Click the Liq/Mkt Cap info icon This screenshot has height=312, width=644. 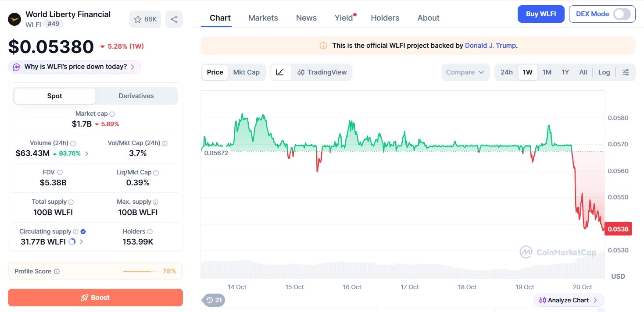click(156, 173)
